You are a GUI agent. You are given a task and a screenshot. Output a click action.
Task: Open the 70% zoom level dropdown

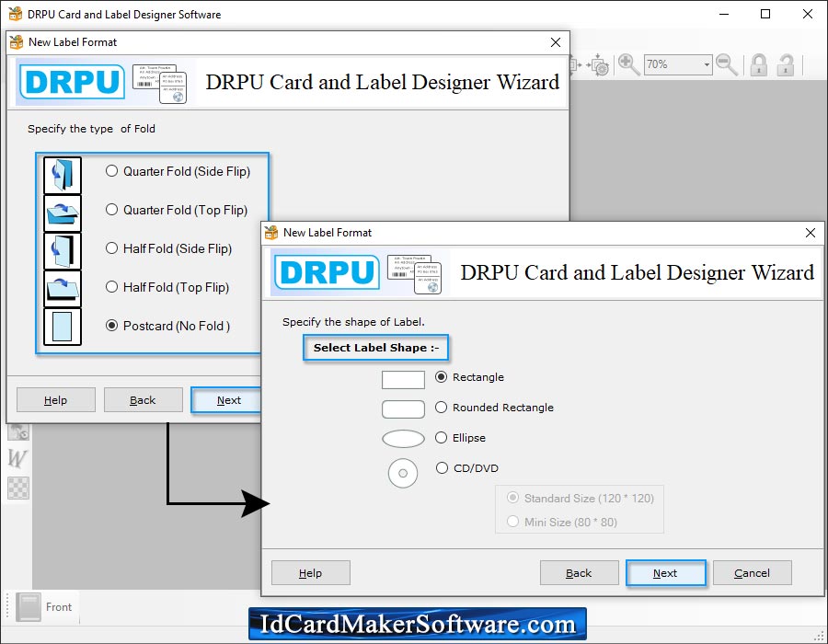(706, 65)
